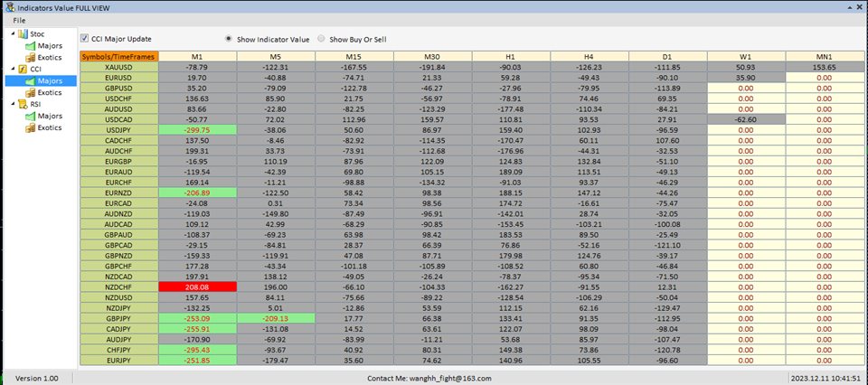Click the M5 column header
868x385 pixels.
point(277,56)
